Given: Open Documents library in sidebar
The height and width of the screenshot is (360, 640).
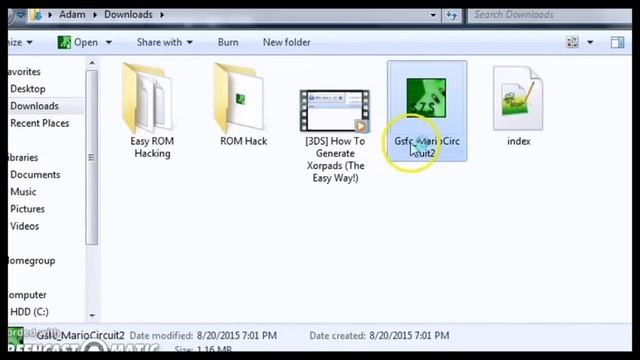Looking at the screenshot, I should [x=35, y=175].
